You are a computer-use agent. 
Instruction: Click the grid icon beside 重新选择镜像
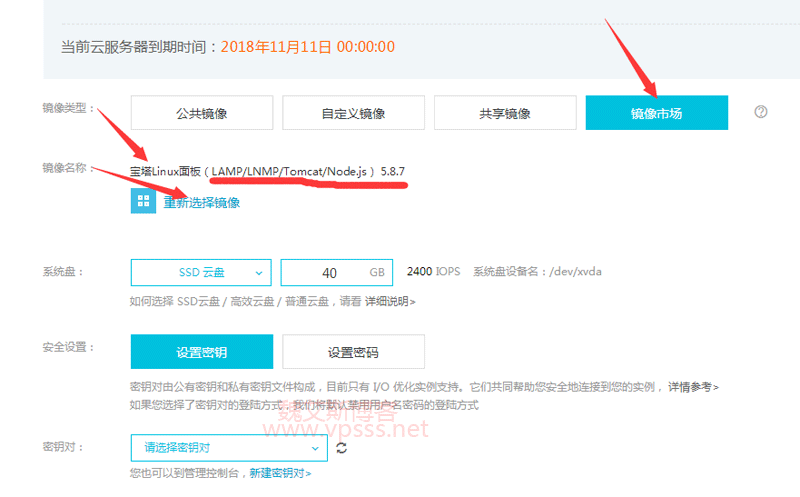pos(142,201)
